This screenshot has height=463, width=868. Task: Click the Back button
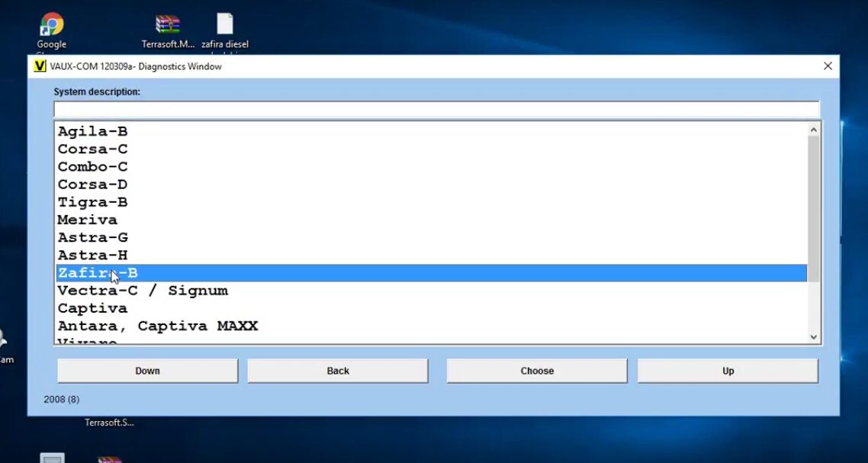[x=338, y=371]
